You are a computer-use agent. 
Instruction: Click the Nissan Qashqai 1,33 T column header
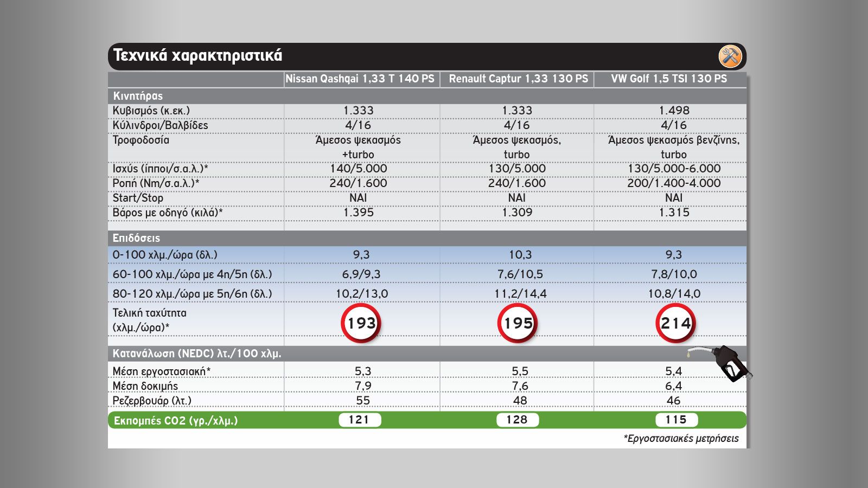(x=360, y=79)
